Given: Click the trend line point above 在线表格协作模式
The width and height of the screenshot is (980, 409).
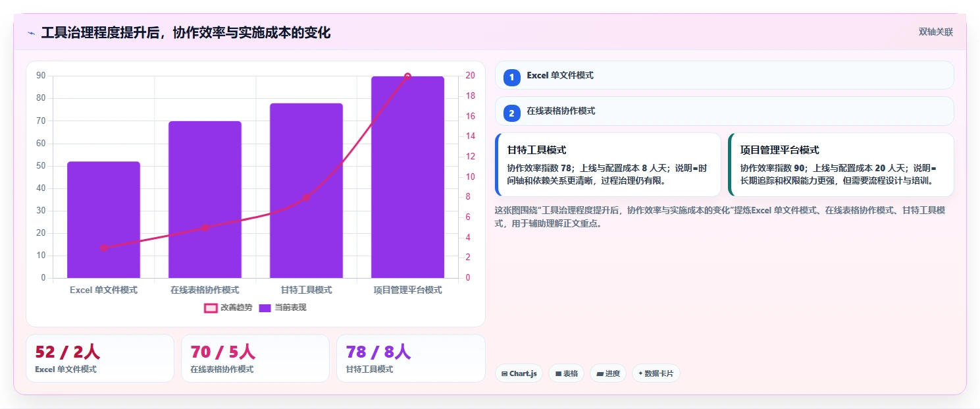Looking at the screenshot, I should pos(205,228).
